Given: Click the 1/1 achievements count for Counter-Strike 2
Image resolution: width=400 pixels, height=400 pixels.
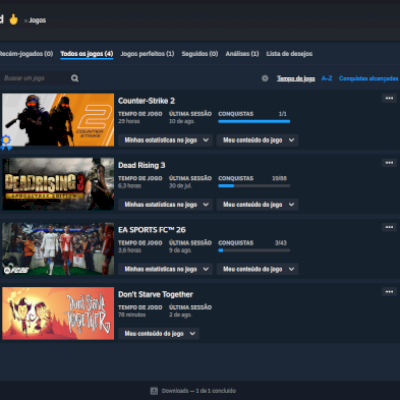Looking at the screenshot, I should 283,114.
